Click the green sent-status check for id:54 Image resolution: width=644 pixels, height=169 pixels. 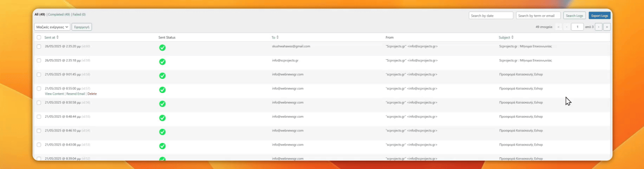point(162,132)
